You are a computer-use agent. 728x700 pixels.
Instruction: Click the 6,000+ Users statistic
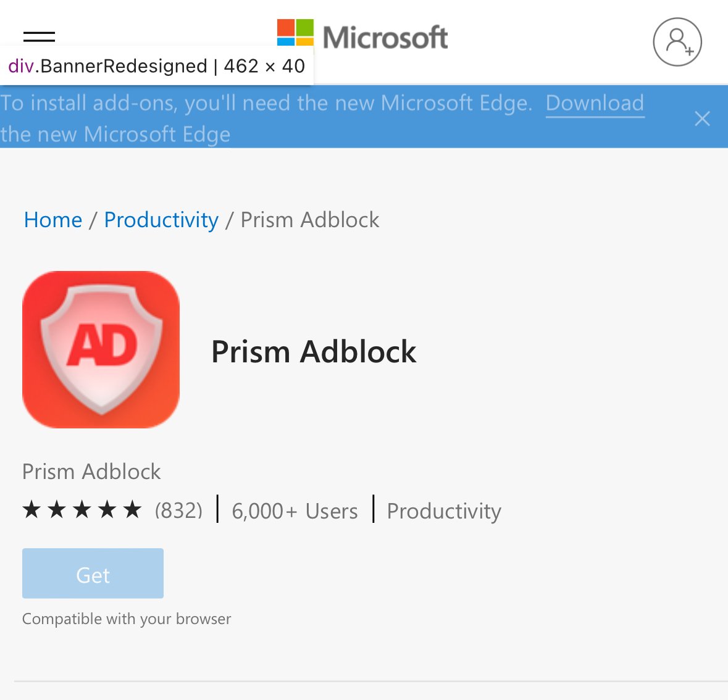click(295, 510)
